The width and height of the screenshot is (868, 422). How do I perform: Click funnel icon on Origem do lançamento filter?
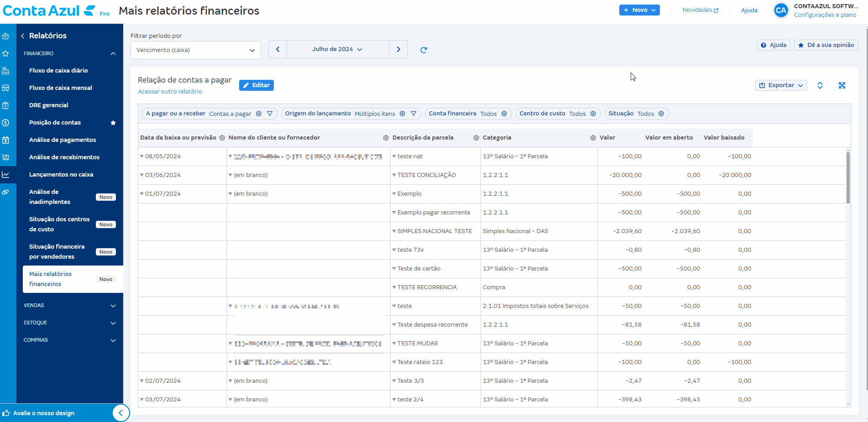pyautogui.click(x=413, y=114)
